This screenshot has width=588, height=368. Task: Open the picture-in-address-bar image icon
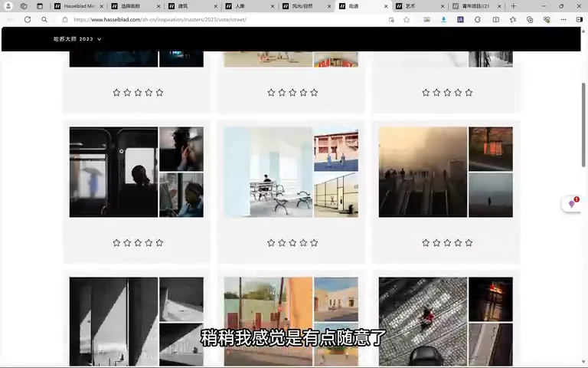(x=426, y=19)
